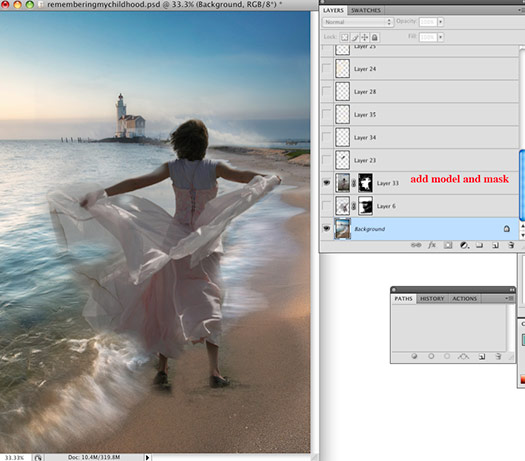The height and width of the screenshot is (461, 525).
Task: Switch to the History tab
Action: point(432,299)
